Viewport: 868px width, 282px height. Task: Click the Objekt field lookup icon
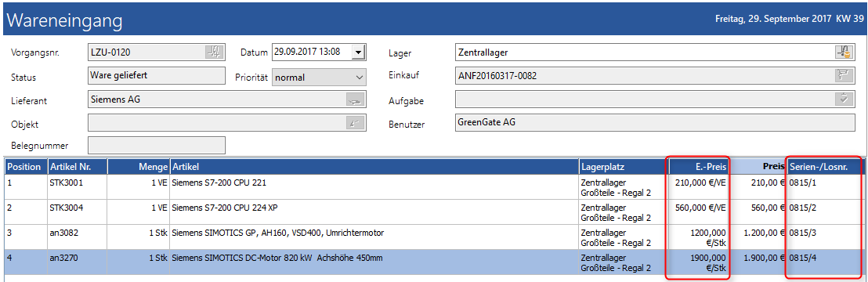point(354,123)
